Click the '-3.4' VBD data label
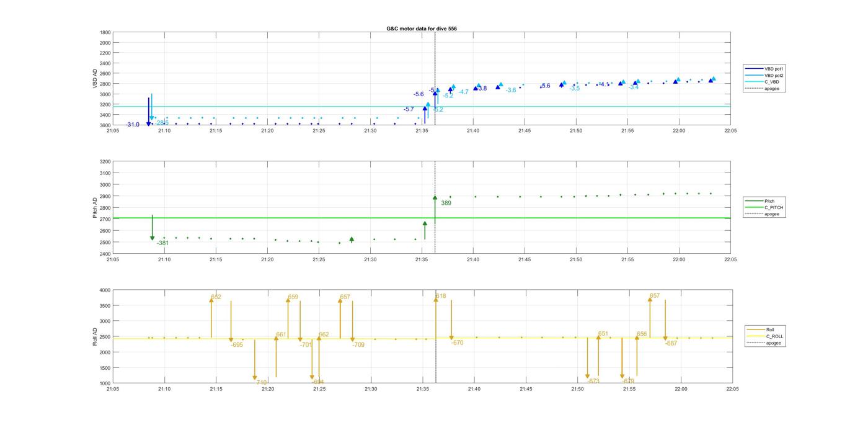868x430 pixels. point(633,87)
